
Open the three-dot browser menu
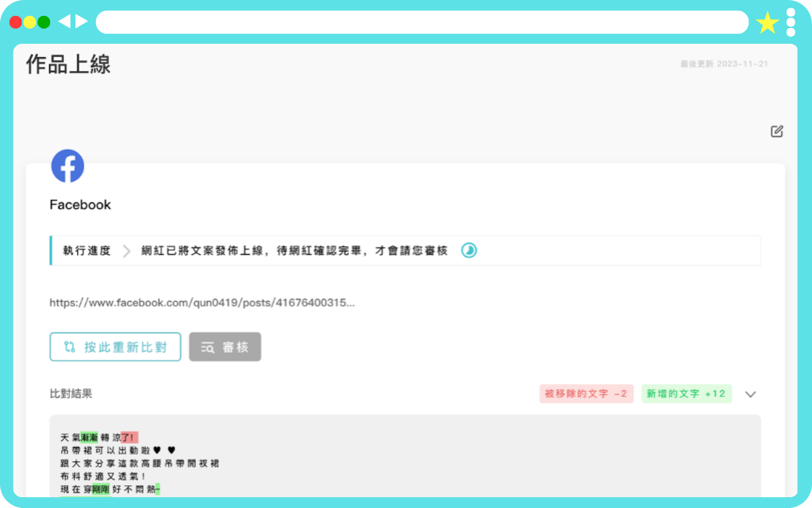(790, 22)
